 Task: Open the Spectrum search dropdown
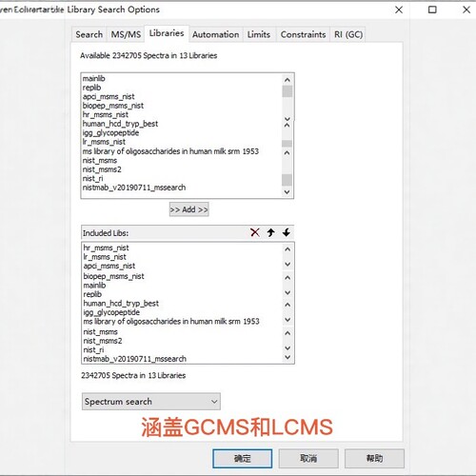pos(151,402)
